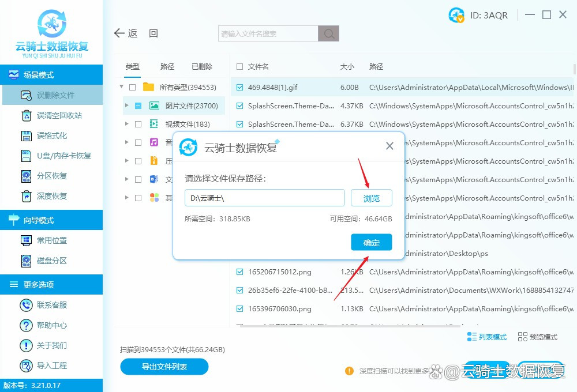Image resolution: width=577 pixels, height=392 pixels.
Task: Choose 误格式化 recovery option
Action: (x=51, y=135)
